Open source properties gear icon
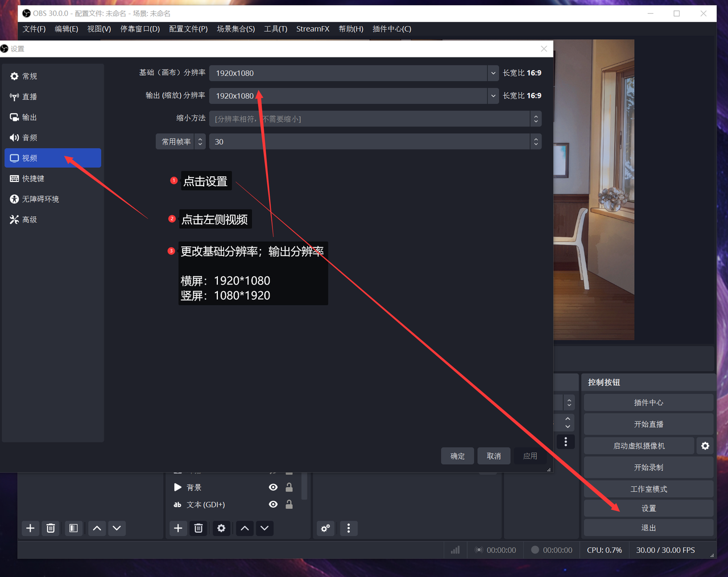 click(221, 528)
